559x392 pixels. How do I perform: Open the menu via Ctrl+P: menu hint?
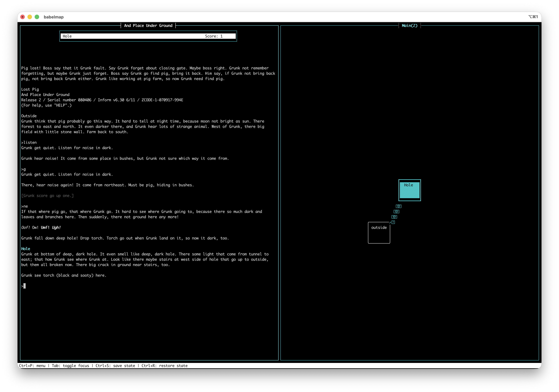point(32,366)
